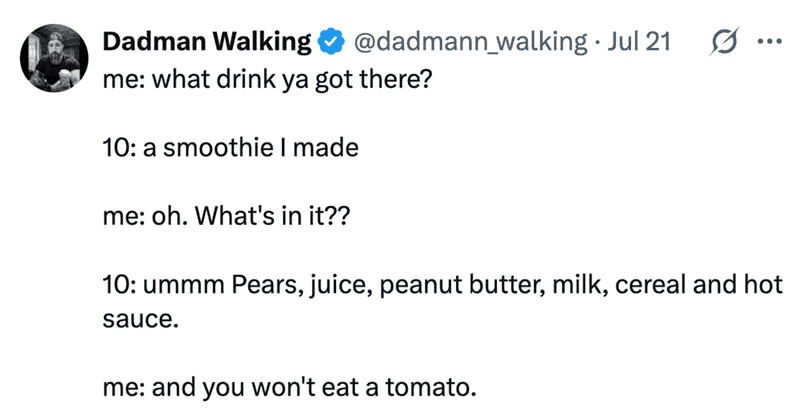Viewport: 800px width, 413px height.
Task: Click the Jul 21 timestamp
Action: coord(638,42)
